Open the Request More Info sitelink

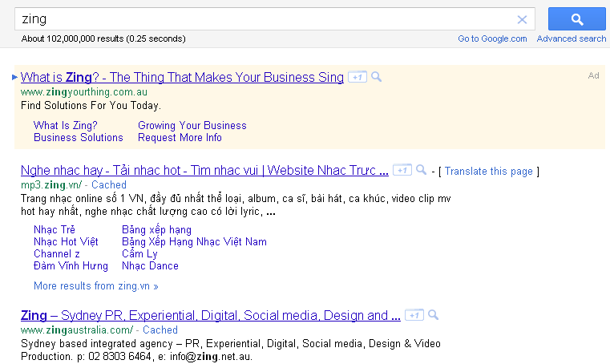point(180,137)
